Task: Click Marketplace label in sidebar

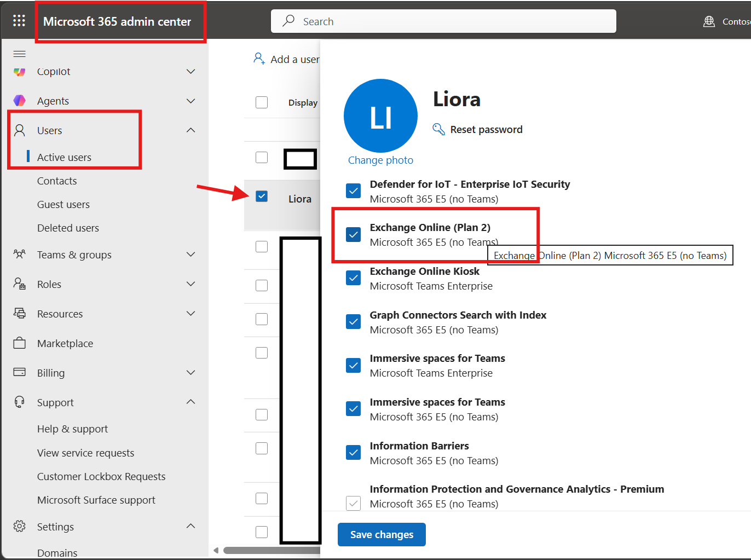Action: 65,343
